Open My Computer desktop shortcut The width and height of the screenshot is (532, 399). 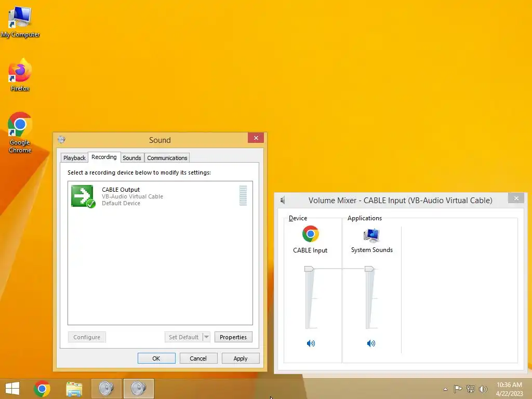tap(20, 22)
